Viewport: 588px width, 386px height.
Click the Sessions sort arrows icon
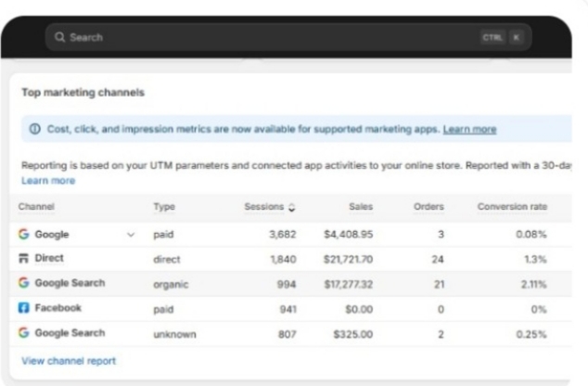[292, 208]
